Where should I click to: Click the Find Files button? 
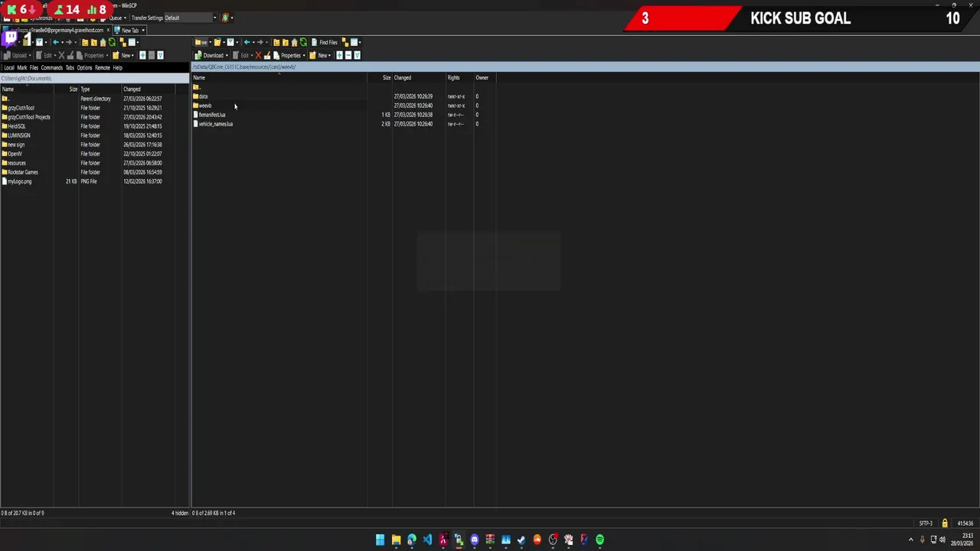coord(324,42)
